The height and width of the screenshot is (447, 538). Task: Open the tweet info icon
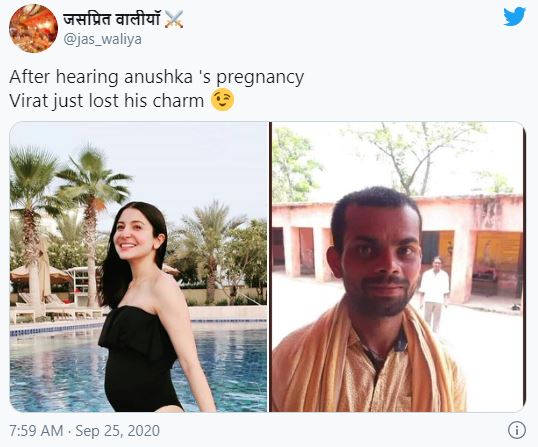[x=517, y=430]
